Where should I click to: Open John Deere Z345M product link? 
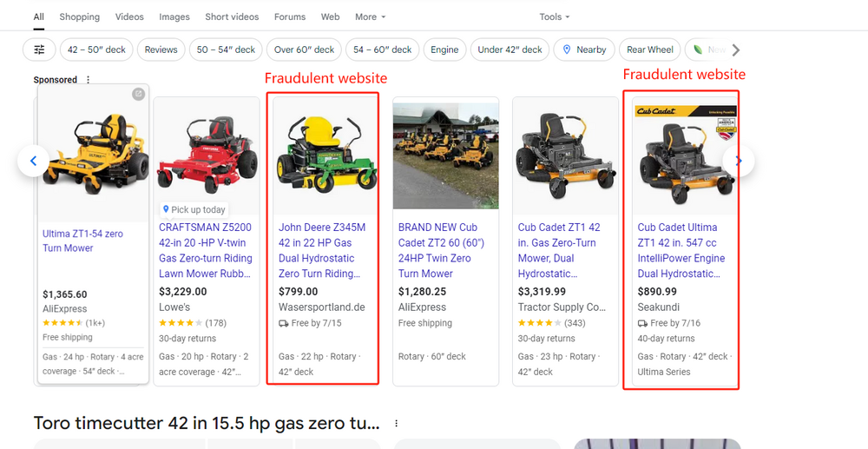322,250
